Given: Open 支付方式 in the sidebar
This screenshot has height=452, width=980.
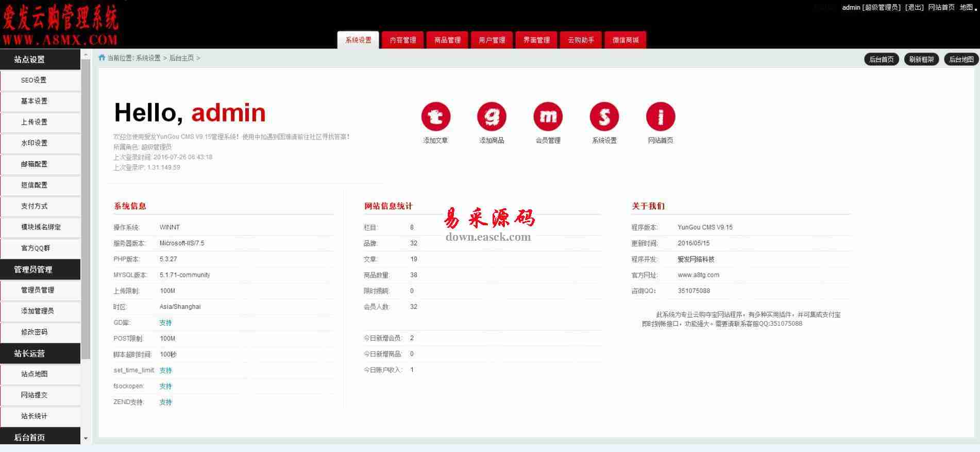Looking at the screenshot, I should click(x=40, y=206).
